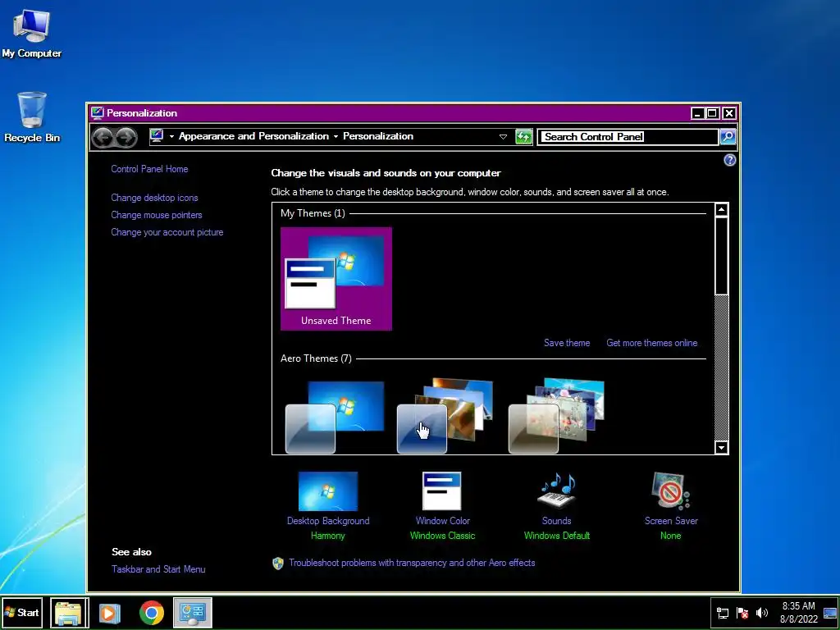Click the search magnifier button

(728, 137)
